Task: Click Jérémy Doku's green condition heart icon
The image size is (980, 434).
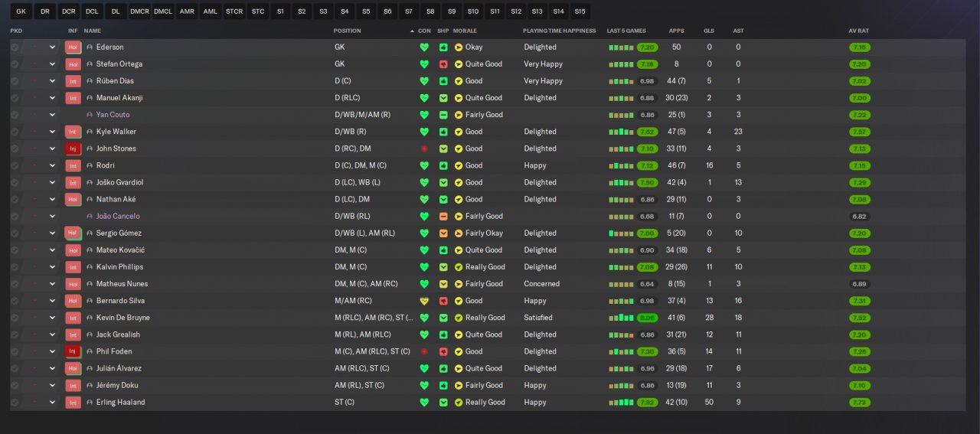Action: point(424,386)
